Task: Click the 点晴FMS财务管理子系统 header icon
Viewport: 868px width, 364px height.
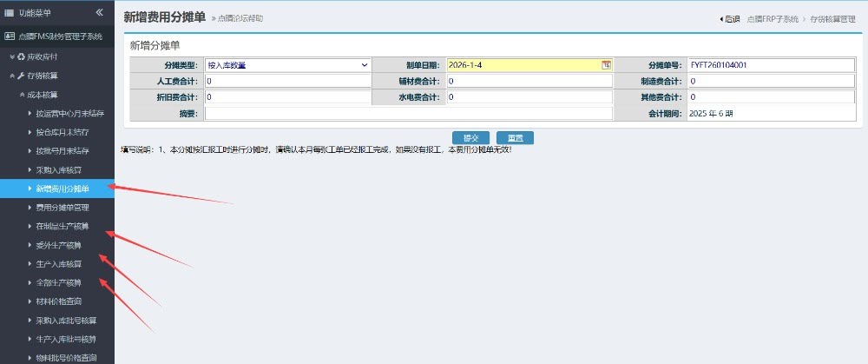Action: point(10,36)
